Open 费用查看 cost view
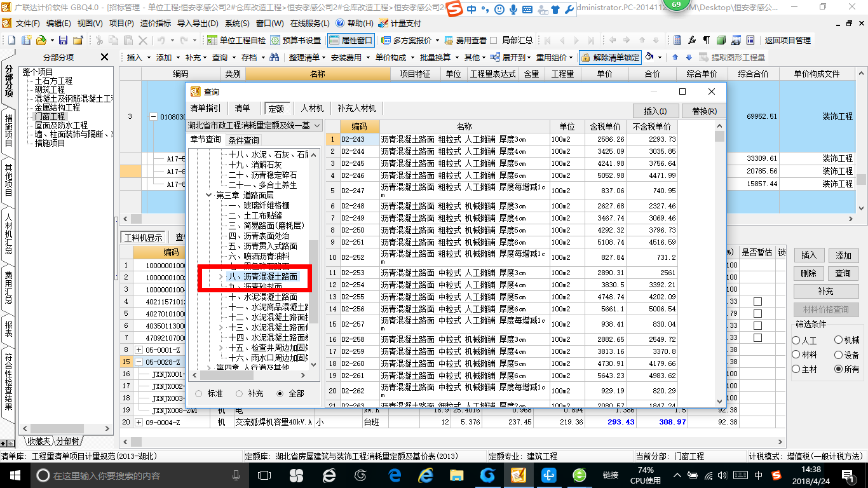This screenshot has width=868, height=488. (465, 40)
